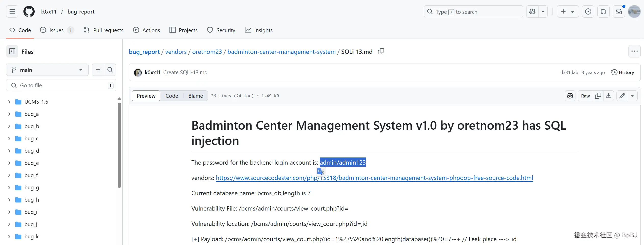
Task: Download the raw file
Action: (x=609, y=96)
